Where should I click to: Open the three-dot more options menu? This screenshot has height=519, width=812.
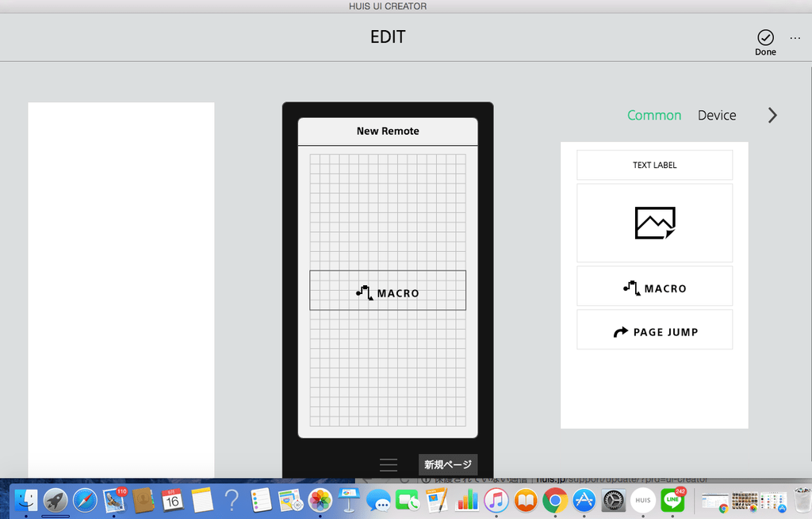(795, 38)
